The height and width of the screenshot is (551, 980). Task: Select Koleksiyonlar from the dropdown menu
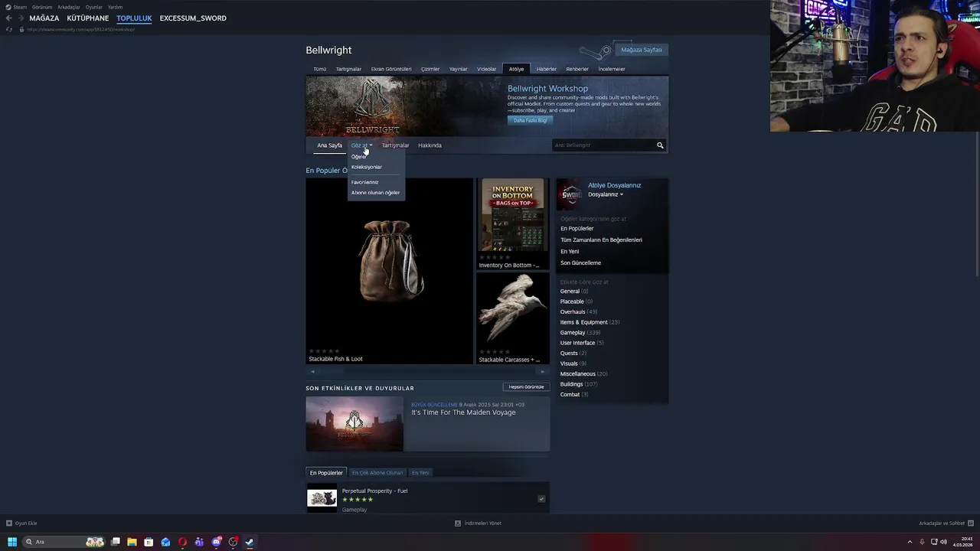point(367,167)
